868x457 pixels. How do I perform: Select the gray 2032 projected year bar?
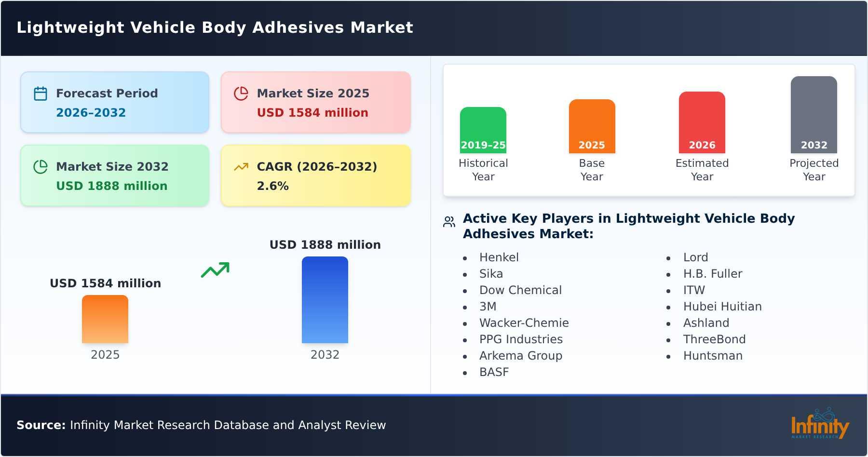(x=814, y=115)
